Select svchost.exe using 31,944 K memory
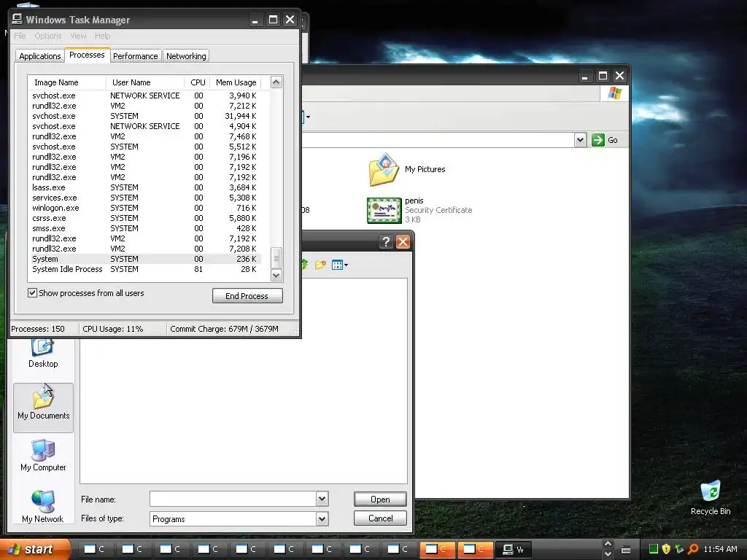Screen dimensions: 747x560 [145, 116]
